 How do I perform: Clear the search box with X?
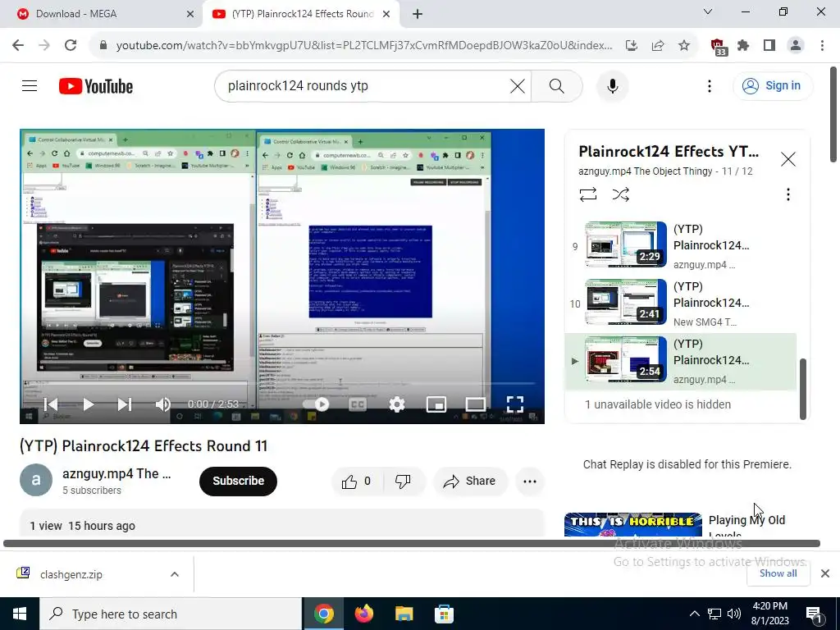pos(517,85)
